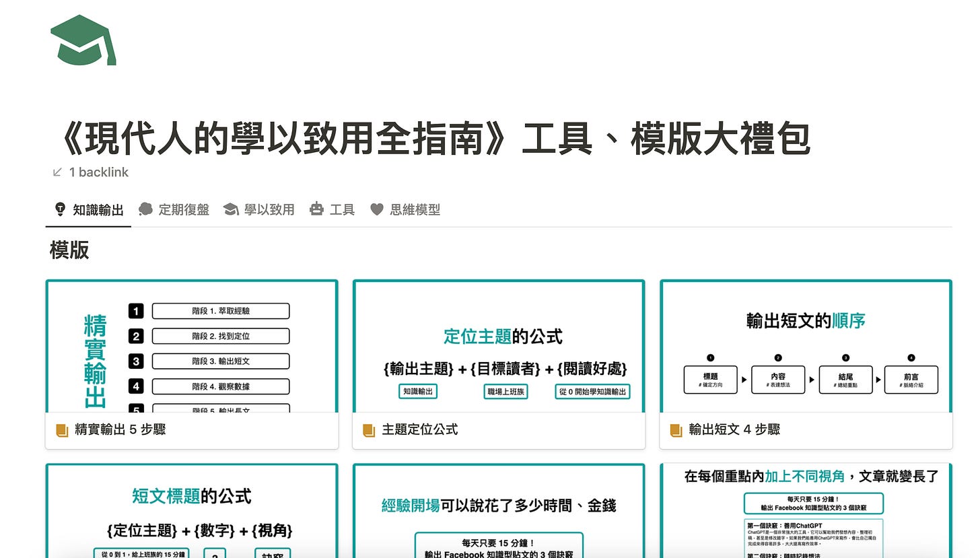Click the backlink arrow icon
The width and height of the screenshot is (980, 558).
point(57,172)
